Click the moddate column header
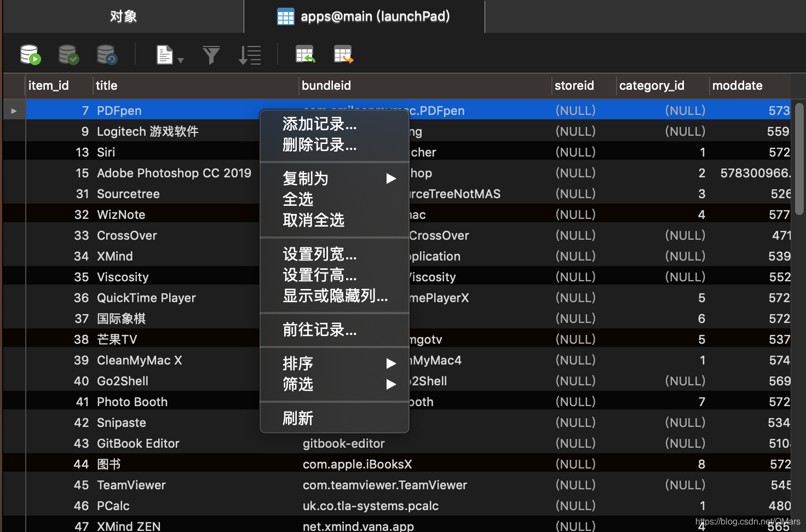Screen dimensions: 806x532 750,85
